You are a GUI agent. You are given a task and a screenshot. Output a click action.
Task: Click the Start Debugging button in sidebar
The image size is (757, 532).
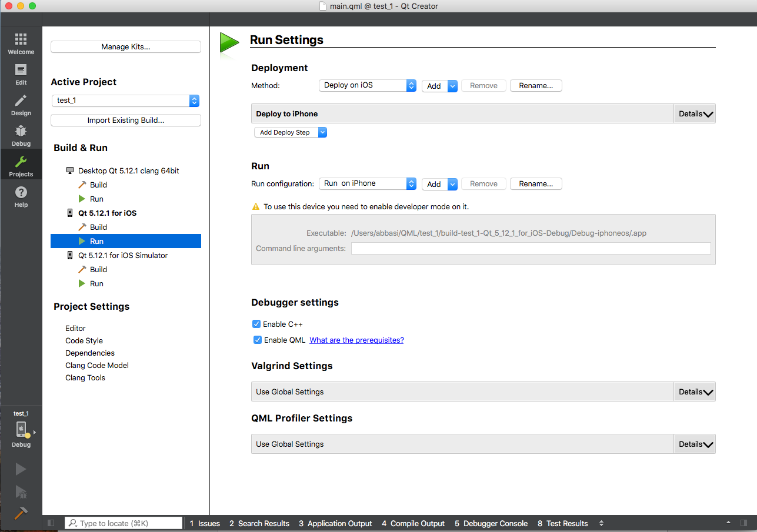tap(21, 491)
